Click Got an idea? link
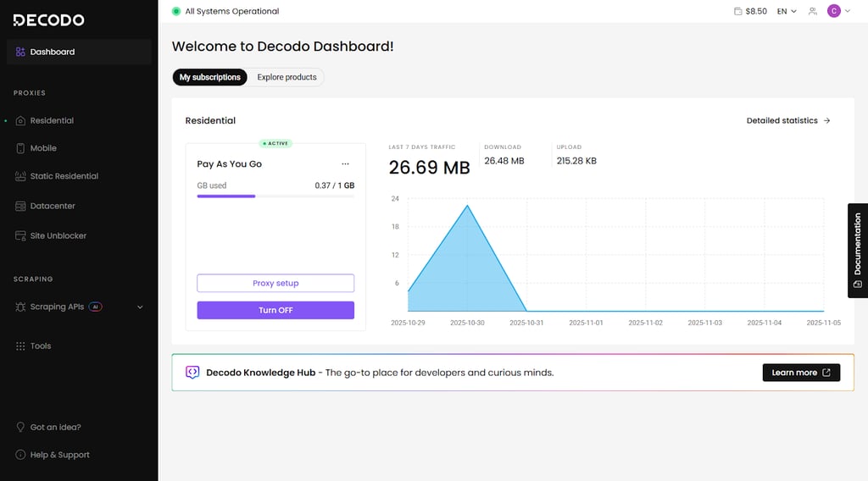 (x=55, y=428)
